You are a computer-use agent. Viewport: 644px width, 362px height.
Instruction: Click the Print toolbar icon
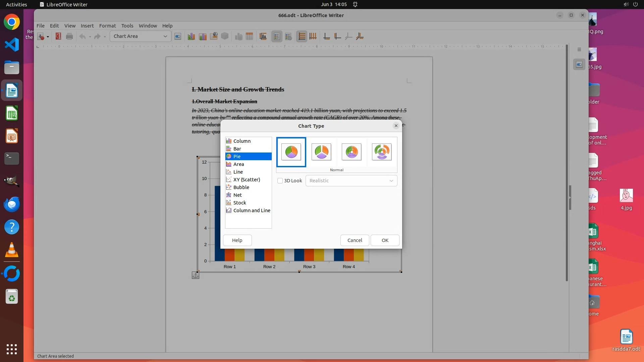click(69, 36)
